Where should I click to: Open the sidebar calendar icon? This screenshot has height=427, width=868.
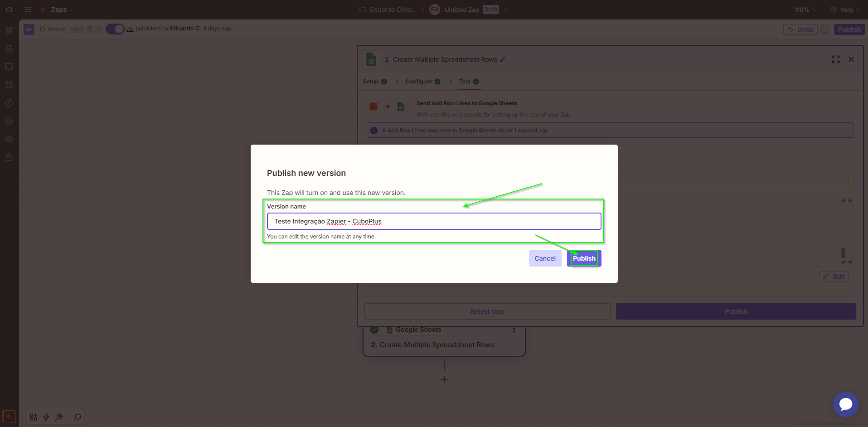coord(9,85)
